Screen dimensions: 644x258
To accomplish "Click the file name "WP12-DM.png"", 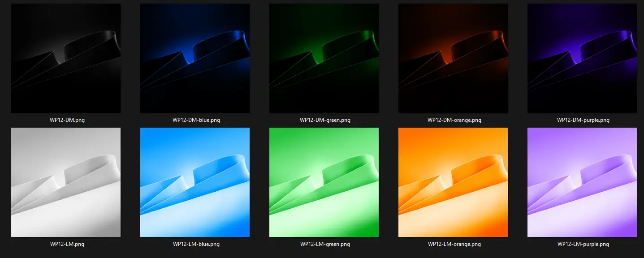I will (x=67, y=120).
